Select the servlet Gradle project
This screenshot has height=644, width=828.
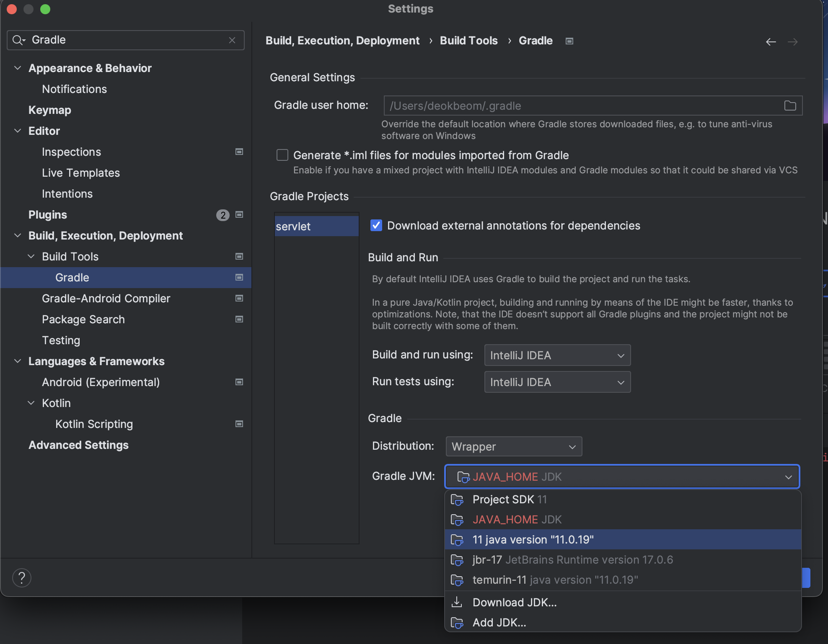[317, 226]
